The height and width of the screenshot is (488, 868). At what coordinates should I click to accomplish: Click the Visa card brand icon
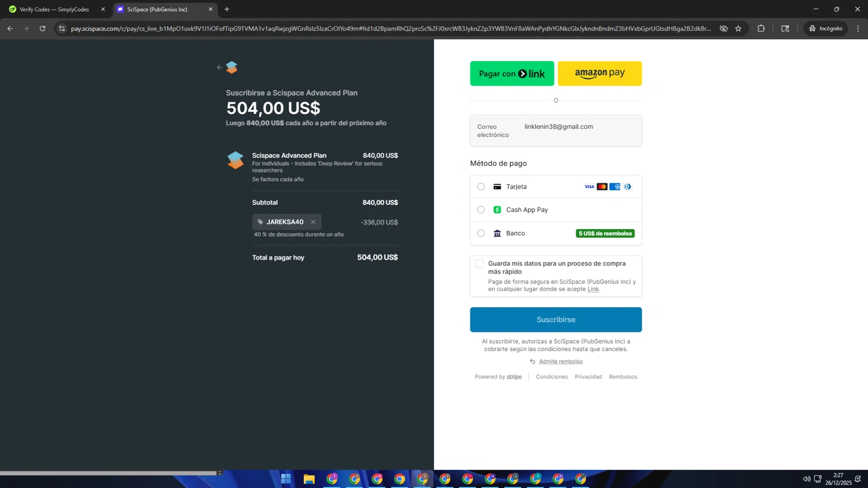[x=589, y=187]
